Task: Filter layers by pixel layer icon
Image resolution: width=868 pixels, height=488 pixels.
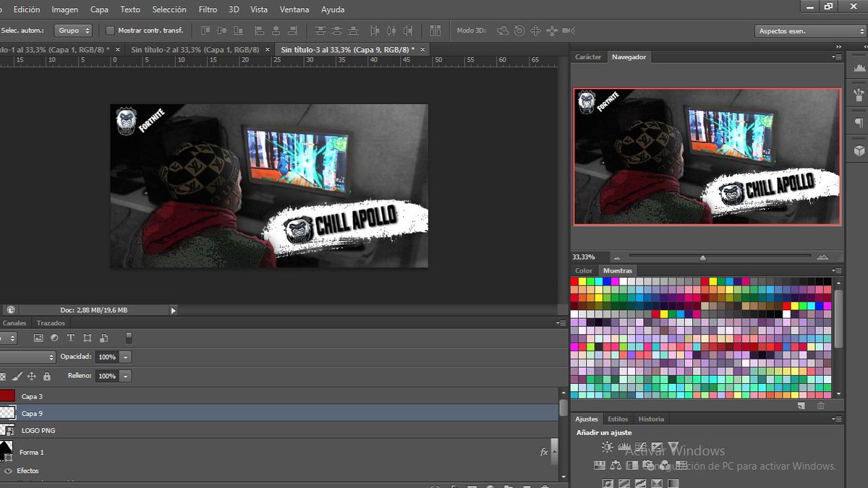Action: coord(38,338)
